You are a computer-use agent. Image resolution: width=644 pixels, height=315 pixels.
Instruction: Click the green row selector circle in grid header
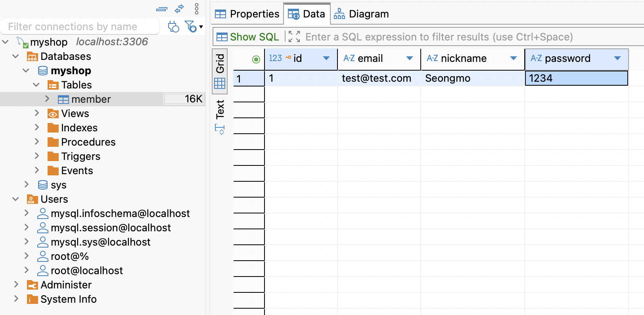[x=256, y=59]
